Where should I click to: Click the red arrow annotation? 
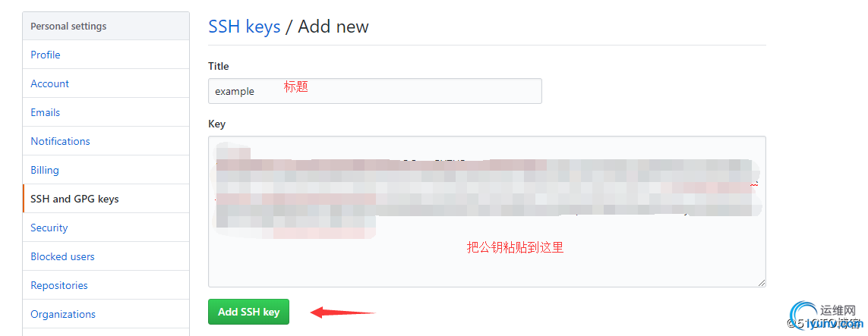coord(343,312)
